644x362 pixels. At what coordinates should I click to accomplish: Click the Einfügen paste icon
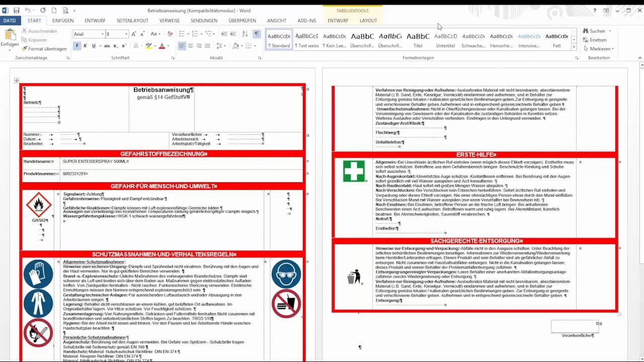pos(10,35)
